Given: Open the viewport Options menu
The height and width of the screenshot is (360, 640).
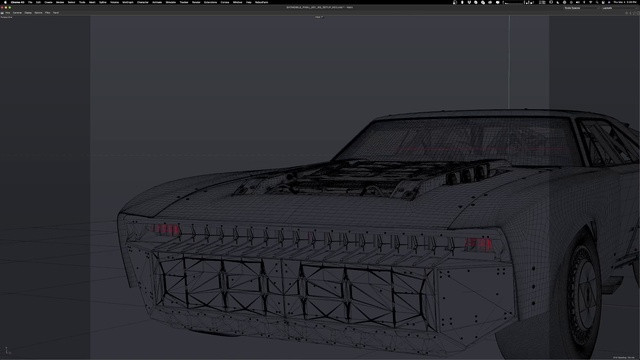Looking at the screenshot, I should pyautogui.click(x=38, y=13).
